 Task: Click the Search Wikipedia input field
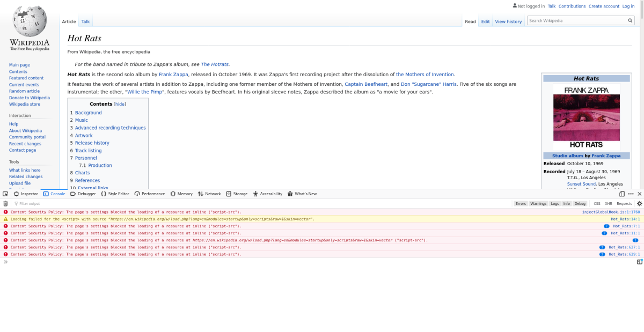pyautogui.click(x=577, y=20)
